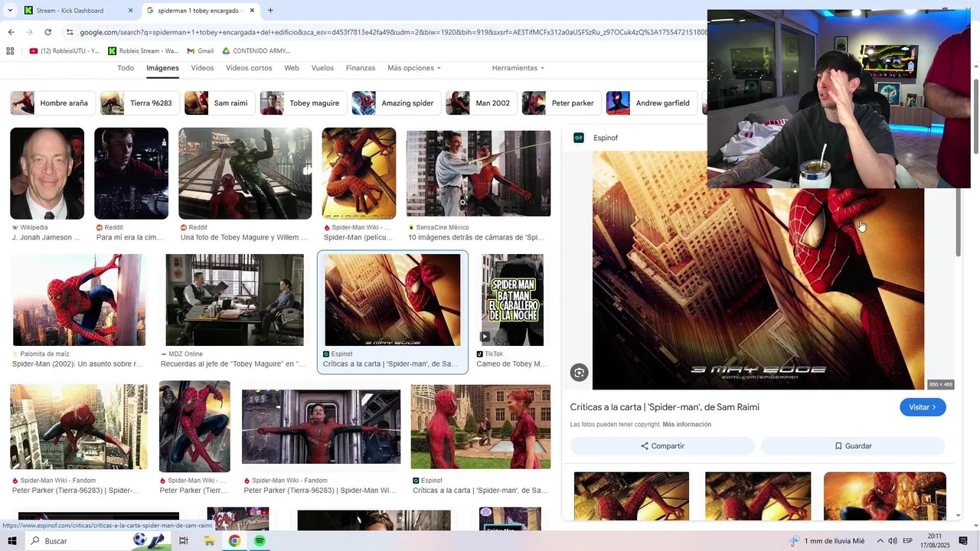This screenshot has width=980, height=551.
Task: Select the Amazing spider filter chip
Action: (396, 103)
